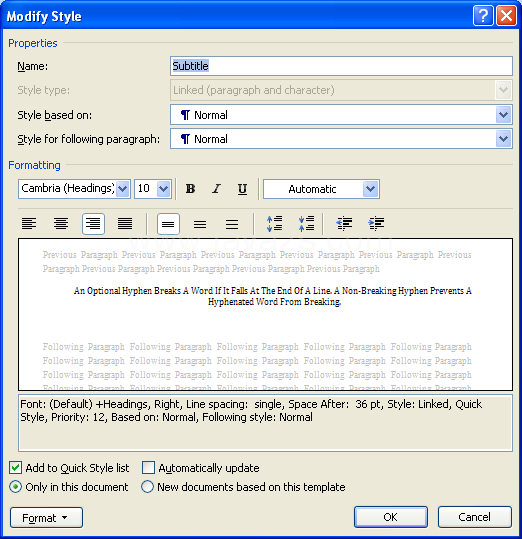Toggle Bold formatting button
522x539 pixels.
(190, 189)
